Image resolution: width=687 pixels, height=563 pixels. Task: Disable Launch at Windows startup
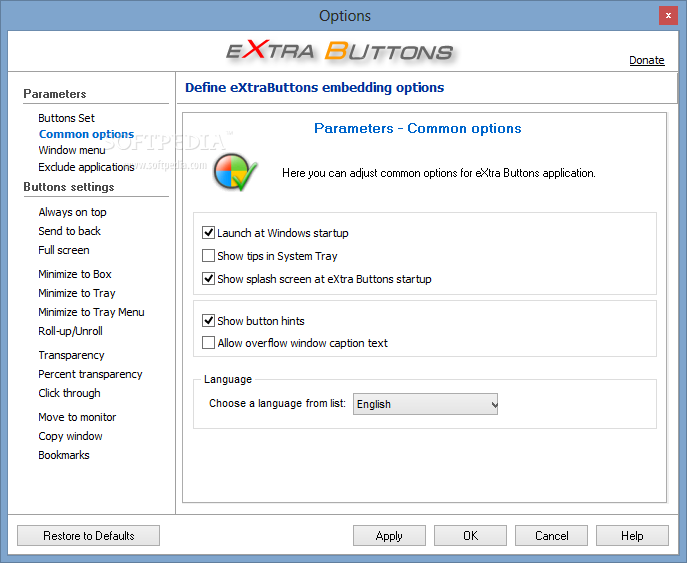(x=208, y=233)
